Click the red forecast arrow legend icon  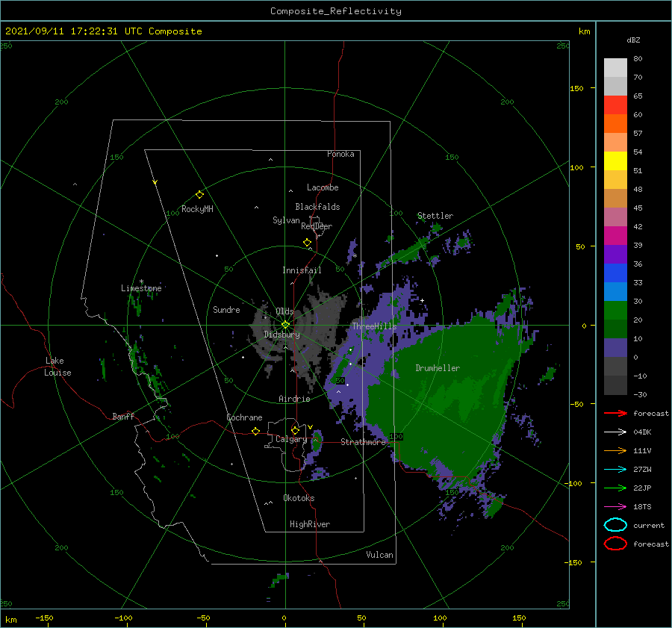tap(615, 413)
